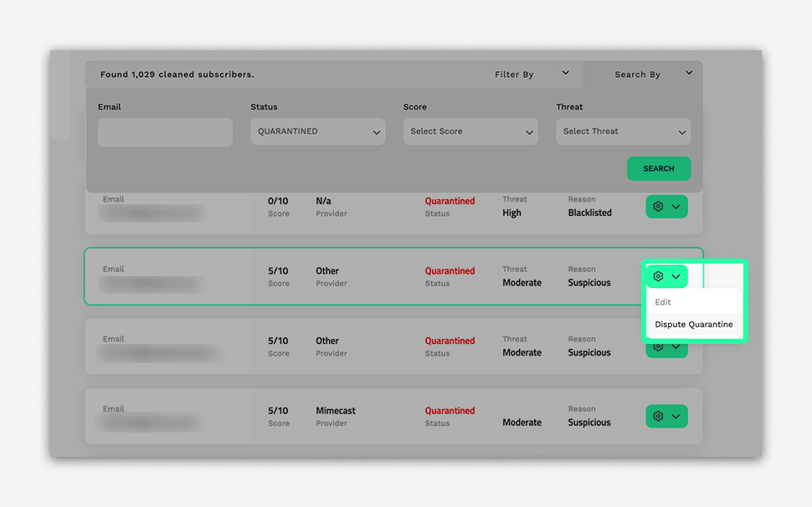Focus the Email search input field
This screenshot has height=507, width=812.
click(165, 132)
